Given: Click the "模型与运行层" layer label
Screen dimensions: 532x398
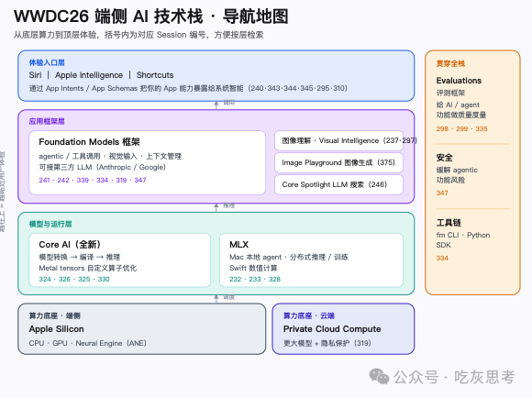Looking at the screenshot, I should click(50, 225).
